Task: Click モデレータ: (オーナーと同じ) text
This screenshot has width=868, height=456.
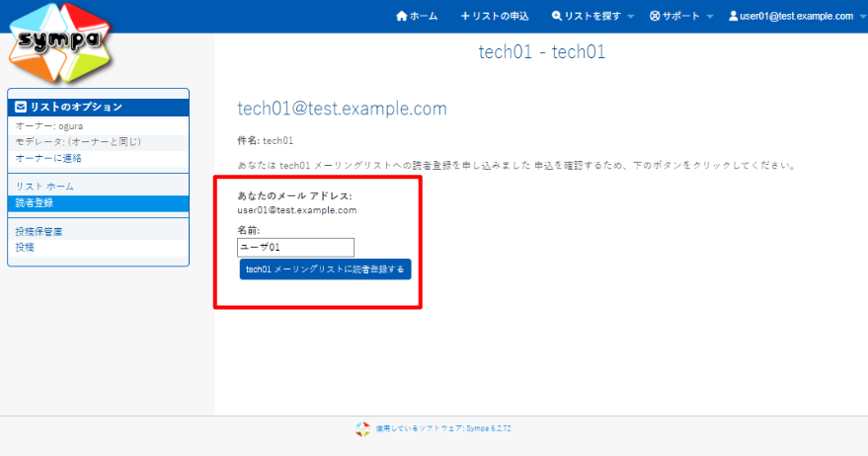Action: (x=78, y=142)
